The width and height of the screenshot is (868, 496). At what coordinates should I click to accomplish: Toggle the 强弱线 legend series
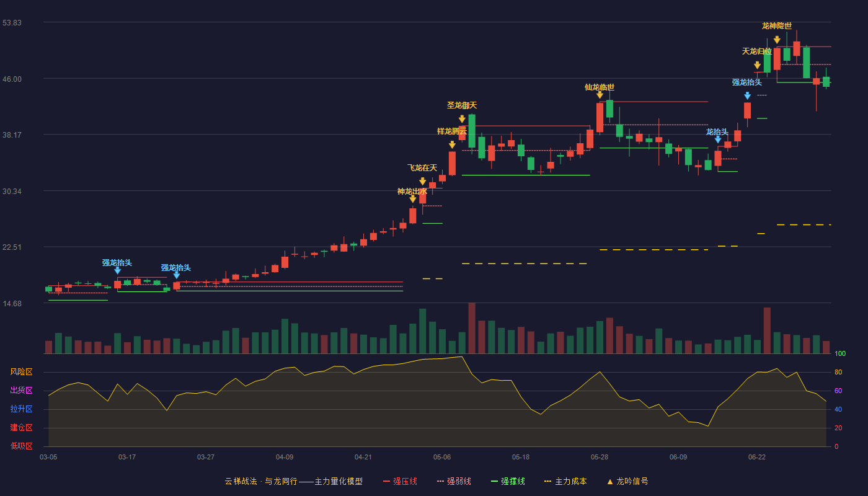(454, 481)
